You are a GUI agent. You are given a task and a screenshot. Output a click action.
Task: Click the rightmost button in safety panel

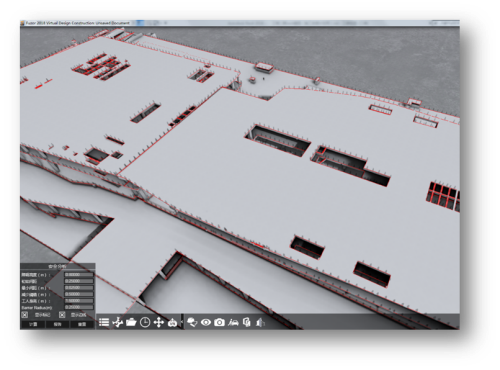[82, 324]
